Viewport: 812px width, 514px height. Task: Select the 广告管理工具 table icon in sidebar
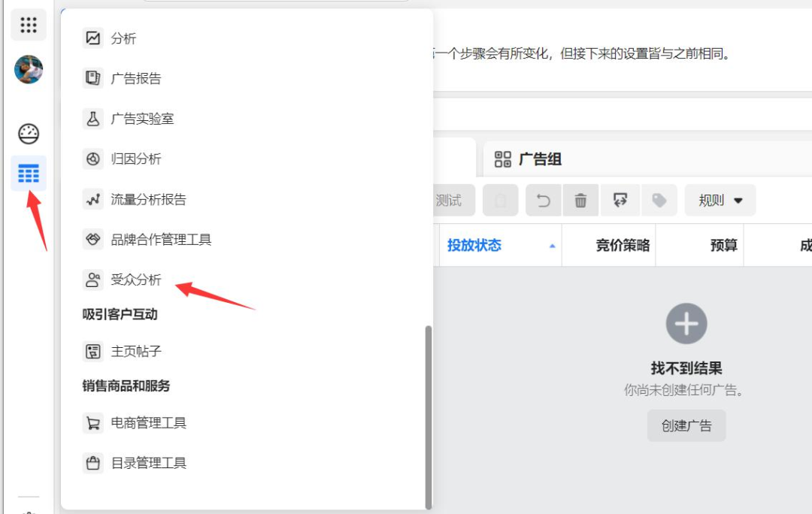[x=28, y=173]
